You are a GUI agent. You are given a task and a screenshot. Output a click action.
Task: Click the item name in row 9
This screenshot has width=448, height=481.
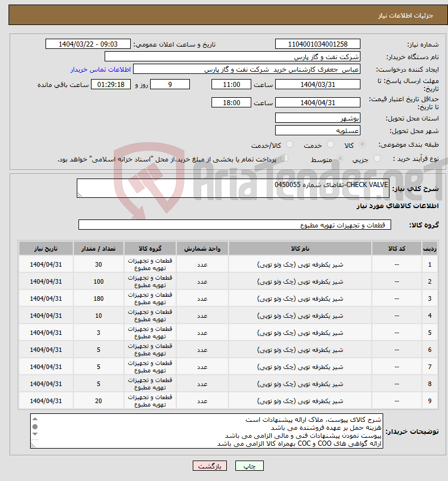click(300, 401)
